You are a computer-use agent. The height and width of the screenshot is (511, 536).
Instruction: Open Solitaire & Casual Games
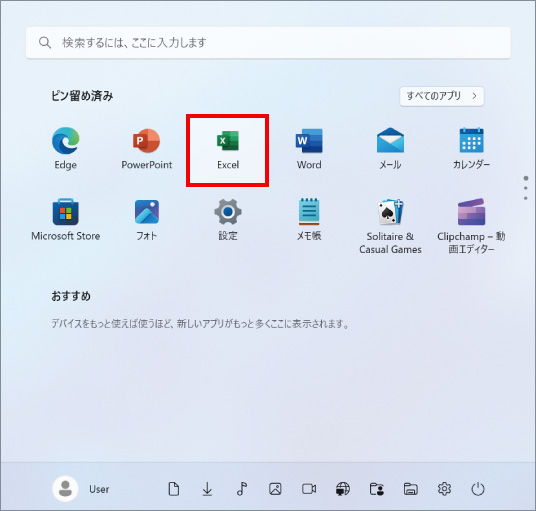pos(390,226)
